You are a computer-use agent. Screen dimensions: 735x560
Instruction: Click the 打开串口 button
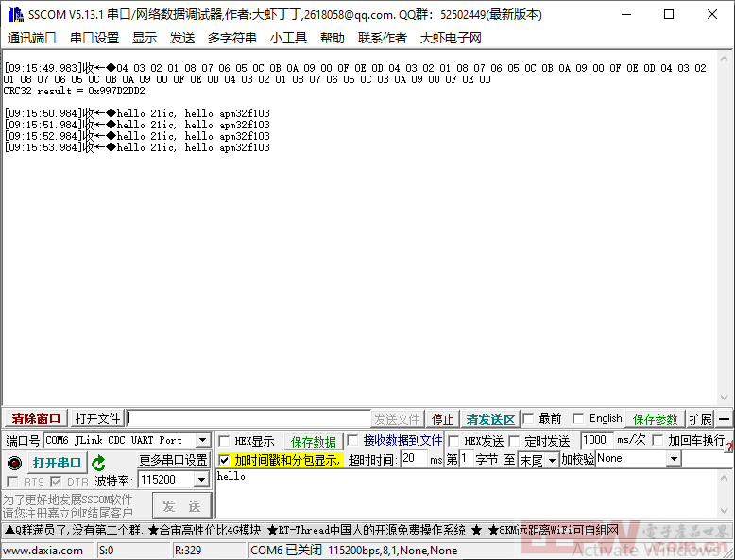(x=58, y=463)
